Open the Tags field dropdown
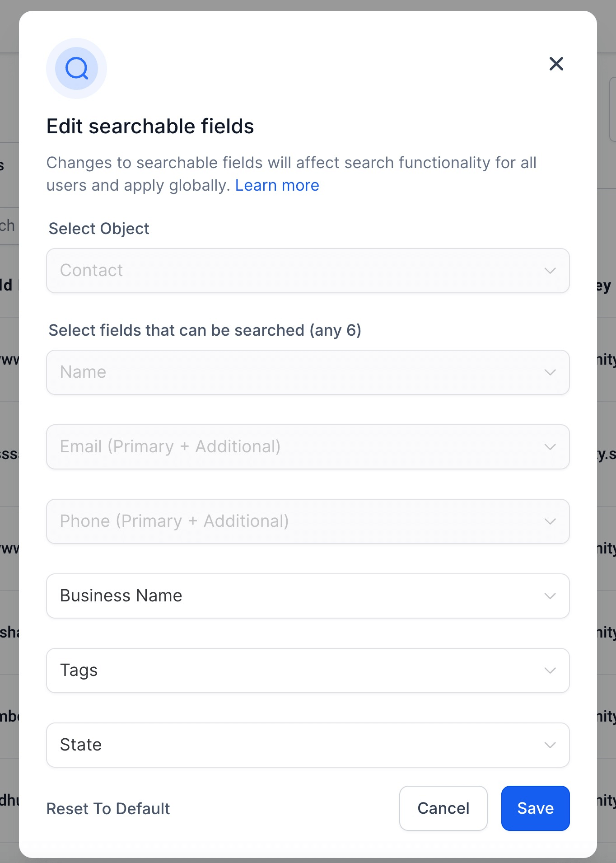 [x=308, y=671]
